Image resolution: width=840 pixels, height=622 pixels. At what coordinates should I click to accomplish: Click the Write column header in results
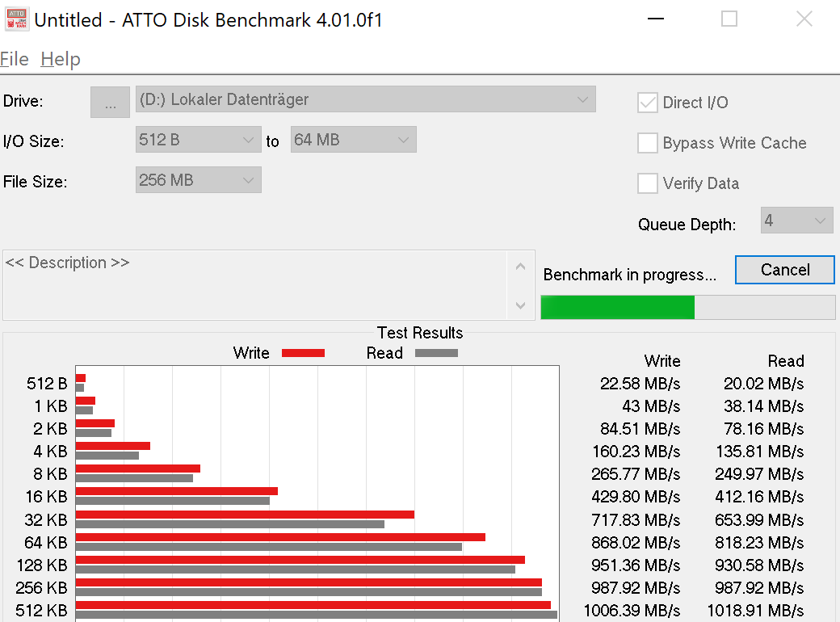click(662, 361)
